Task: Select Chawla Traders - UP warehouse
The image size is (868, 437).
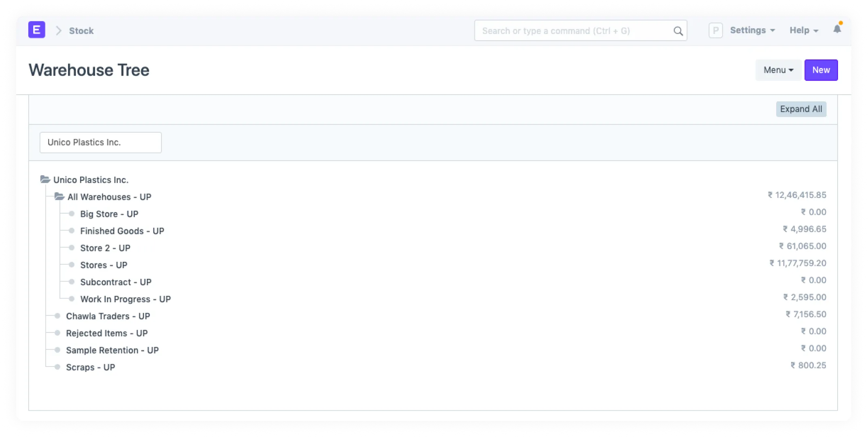Action: (108, 316)
